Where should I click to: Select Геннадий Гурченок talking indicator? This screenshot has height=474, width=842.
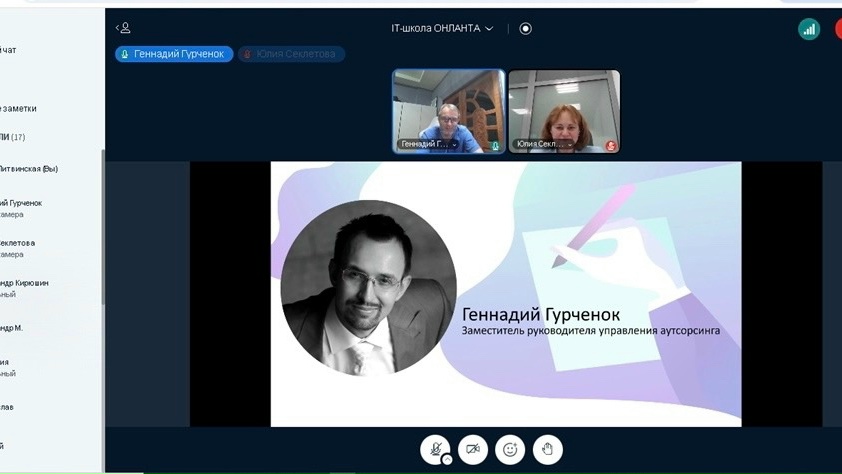tap(174, 54)
